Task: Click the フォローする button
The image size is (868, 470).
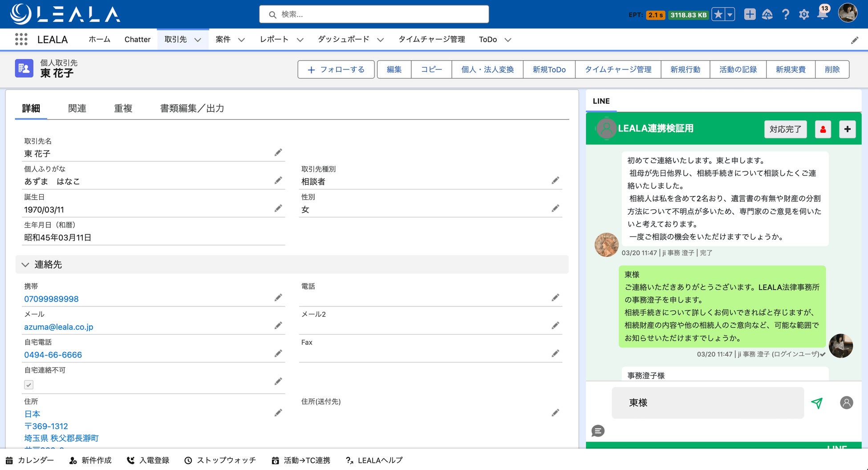Action: tap(336, 69)
